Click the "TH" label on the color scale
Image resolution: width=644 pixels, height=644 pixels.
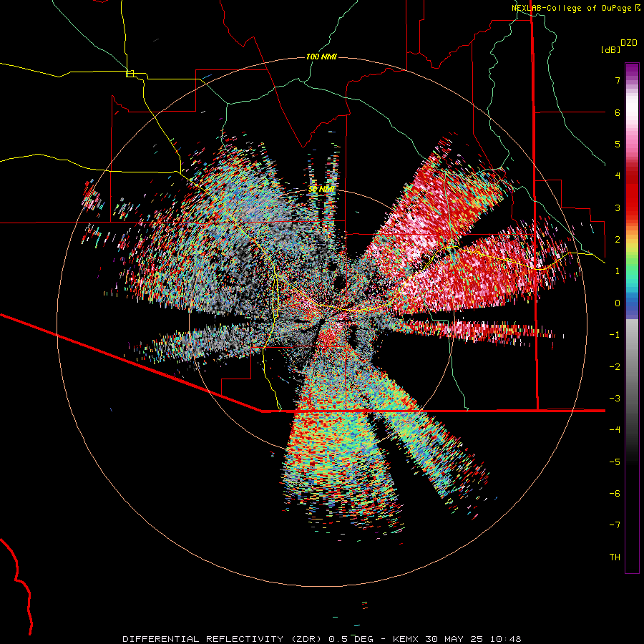coord(615,557)
